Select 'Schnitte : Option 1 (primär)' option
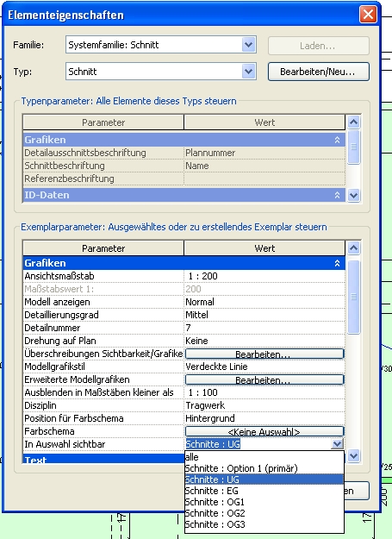The width and height of the screenshot is (392, 539). pos(264,468)
